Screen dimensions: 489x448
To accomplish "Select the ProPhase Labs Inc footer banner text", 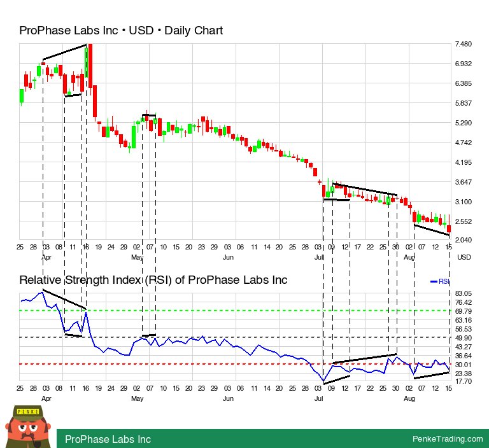I will click(x=108, y=439).
